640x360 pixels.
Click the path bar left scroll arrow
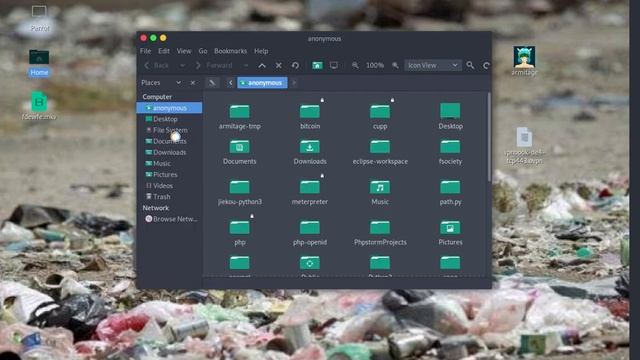[x=230, y=83]
